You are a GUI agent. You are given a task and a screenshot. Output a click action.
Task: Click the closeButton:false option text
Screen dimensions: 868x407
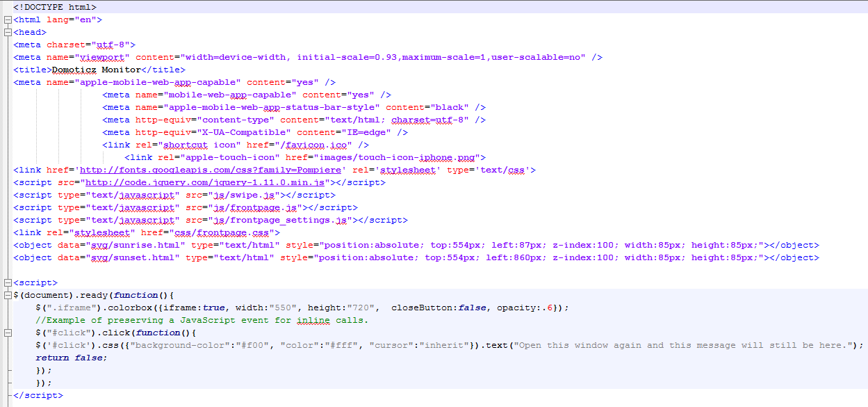click(439, 308)
